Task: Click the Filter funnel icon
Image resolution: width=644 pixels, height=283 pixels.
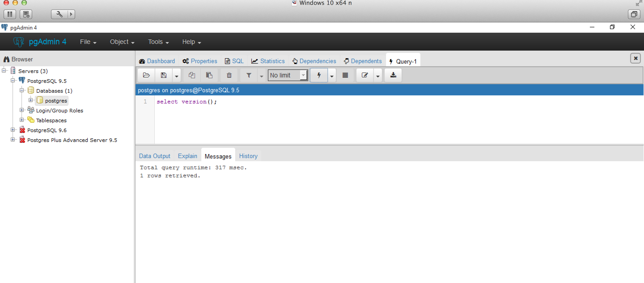Action: coord(249,75)
